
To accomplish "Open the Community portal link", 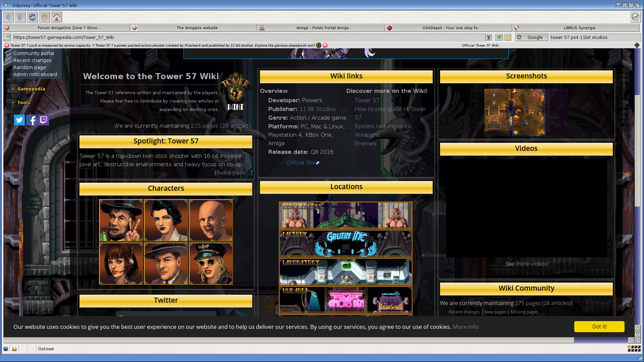I will coord(34,53).
